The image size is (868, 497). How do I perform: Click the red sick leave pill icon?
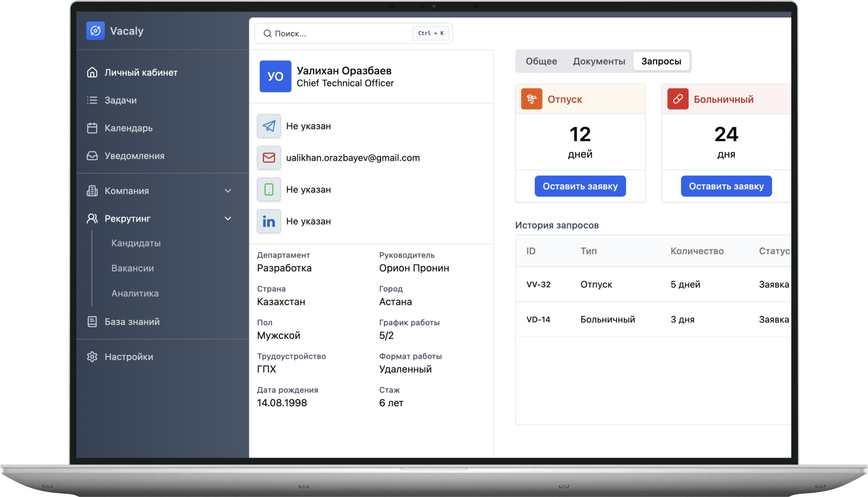(x=678, y=99)
